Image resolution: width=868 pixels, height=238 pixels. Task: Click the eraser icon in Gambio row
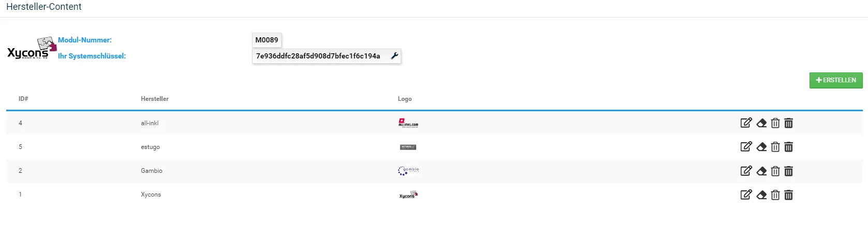761,171
